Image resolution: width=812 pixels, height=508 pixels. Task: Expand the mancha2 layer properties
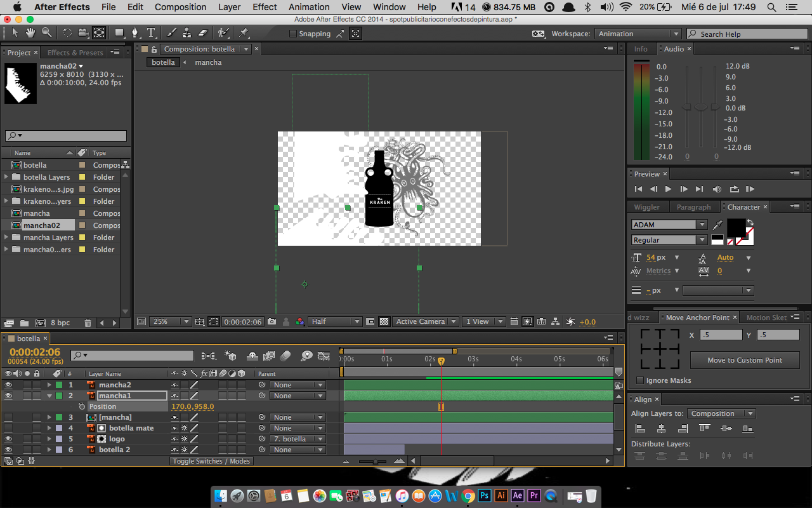49,385
